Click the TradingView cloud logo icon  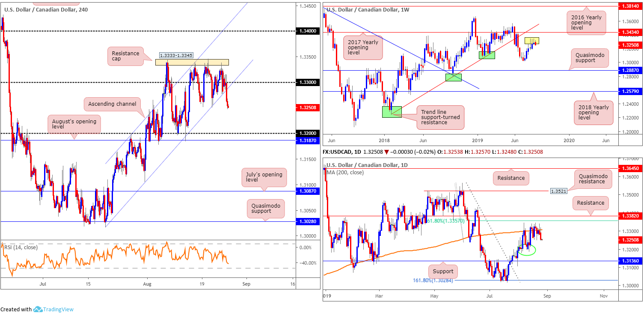(x=37, y=309)
